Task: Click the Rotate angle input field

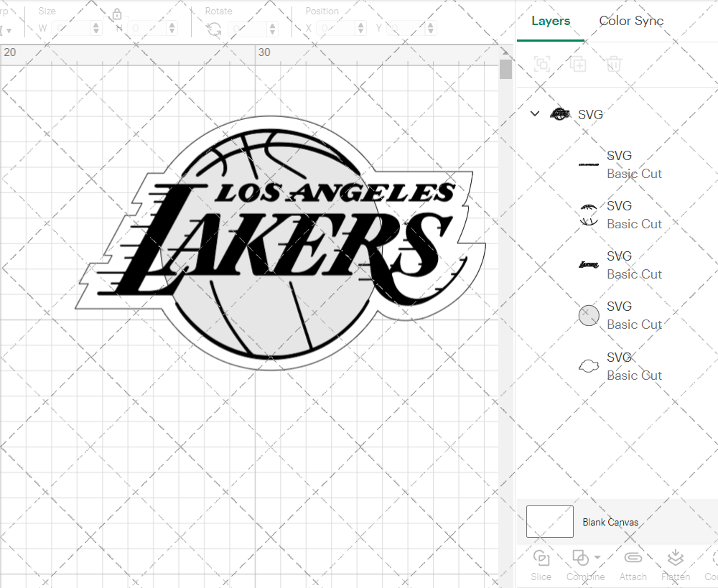Action: [248, 29]
